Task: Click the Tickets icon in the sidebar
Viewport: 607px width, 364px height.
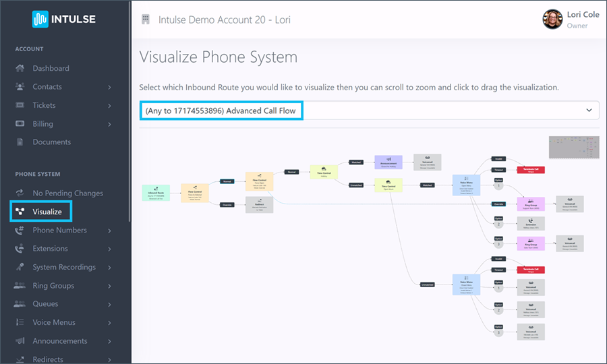Action: (20, 105)
